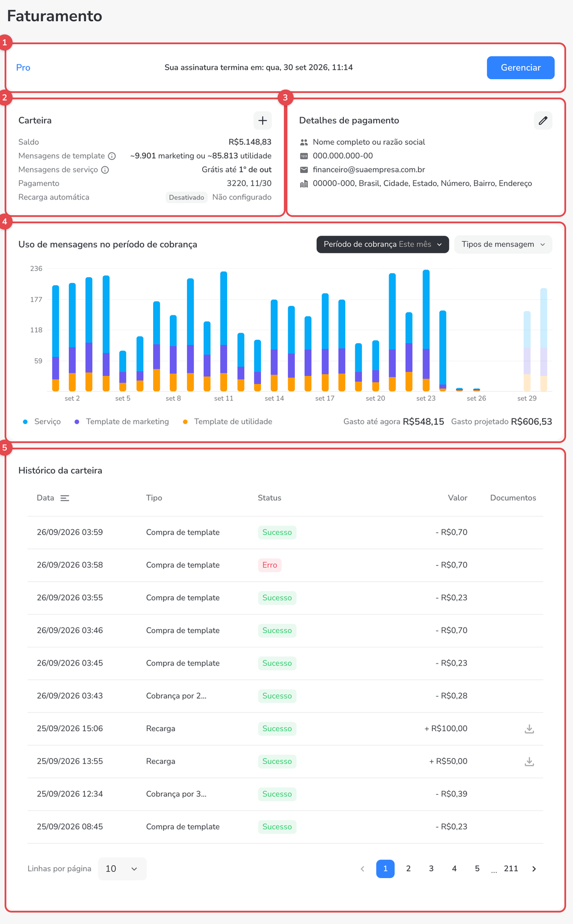Image resolution: width=573 pixels, height=924 pixels.
Task: Click the 'Não configurado' text
Action: (x=242, y=198)
